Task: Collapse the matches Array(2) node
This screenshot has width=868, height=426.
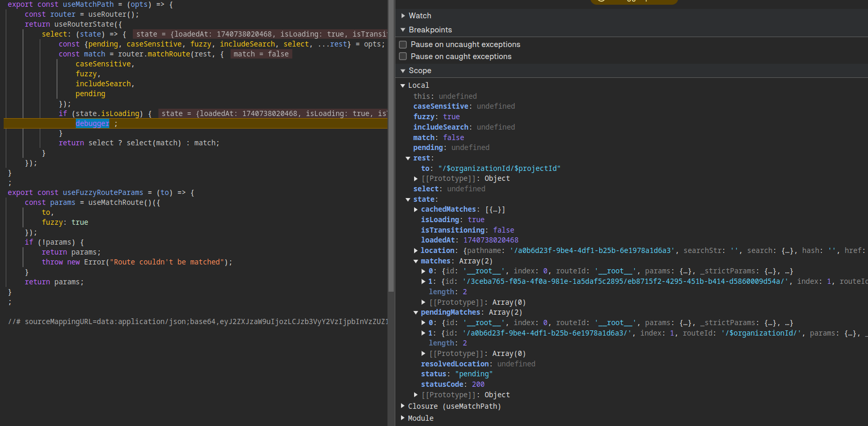Action: pos(416,261)
